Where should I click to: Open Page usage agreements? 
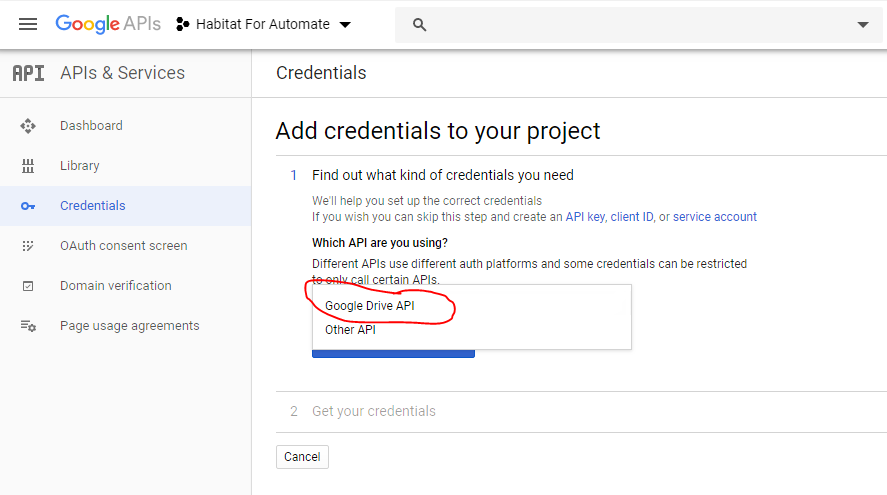coord(130,326)
